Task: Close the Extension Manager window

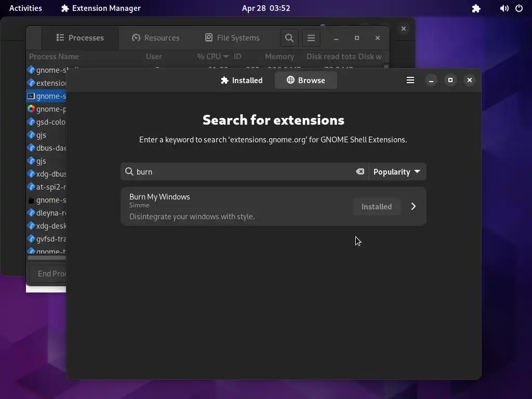Action: tap(470, 81)
